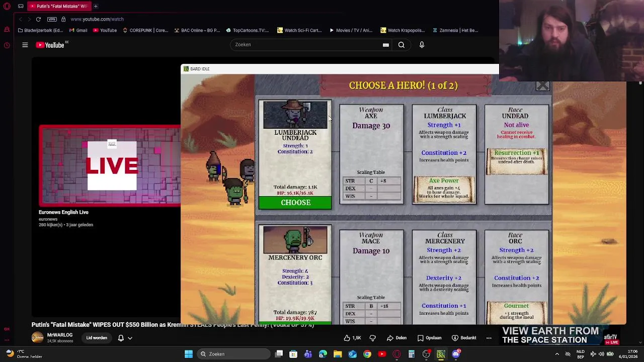Open the MrWARLOG channel avatar
644x362 pixels.
[37, 337]
